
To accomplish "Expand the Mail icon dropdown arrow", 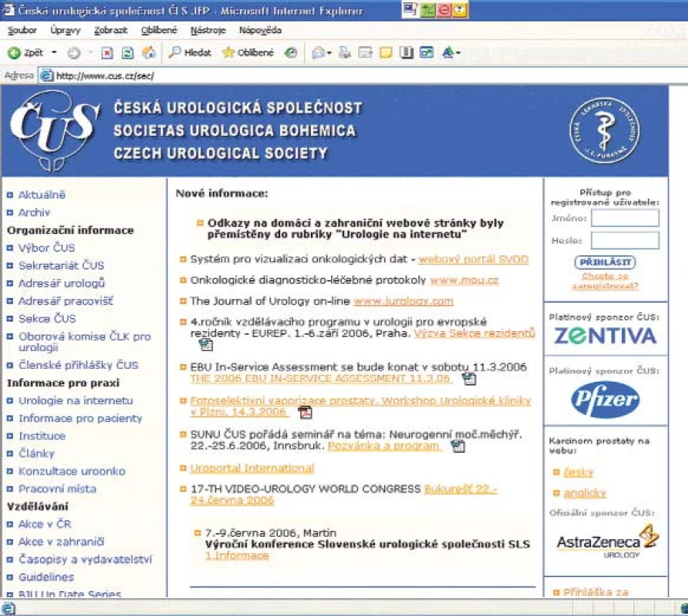I will tap(329, 53).
